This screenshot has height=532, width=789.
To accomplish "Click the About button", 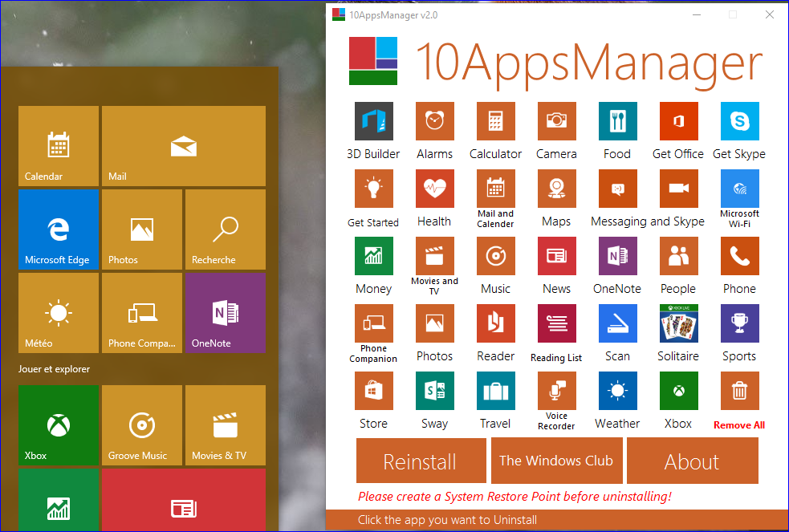I will 693,461.
